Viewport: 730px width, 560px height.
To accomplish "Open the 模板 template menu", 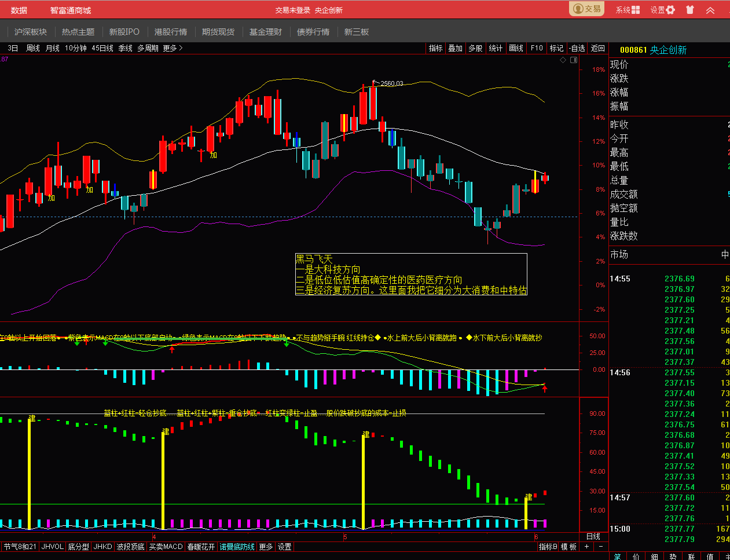I will tap(568, 547).
